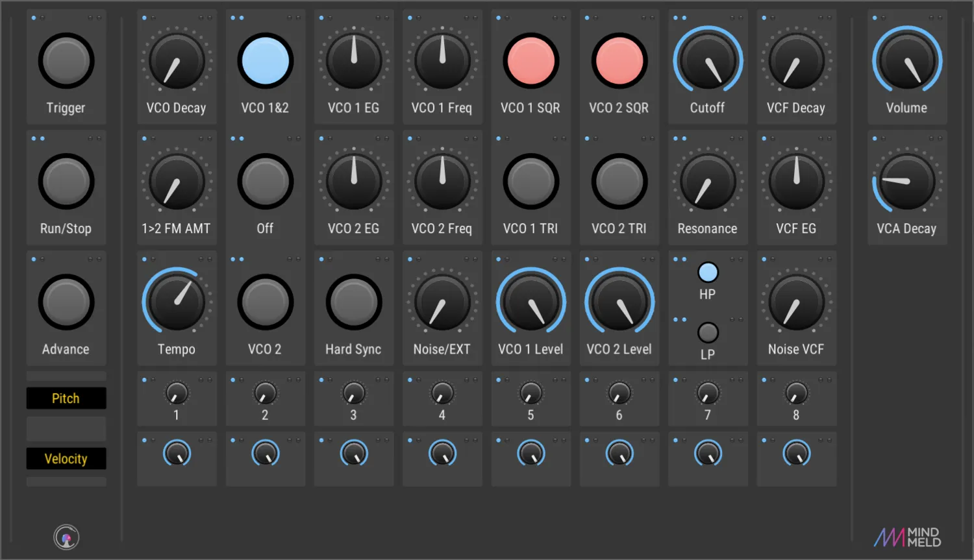Image resolution: width=974 pixels, height=560 pixels.
Task: Toggle the VCO 2 SQR button
Action: click(x=619, y=61)
